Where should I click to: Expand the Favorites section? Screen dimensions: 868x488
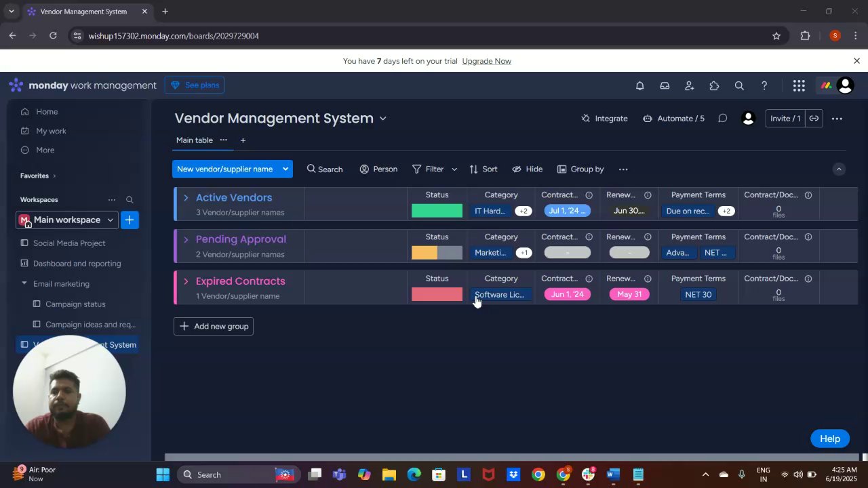point(54,176)
